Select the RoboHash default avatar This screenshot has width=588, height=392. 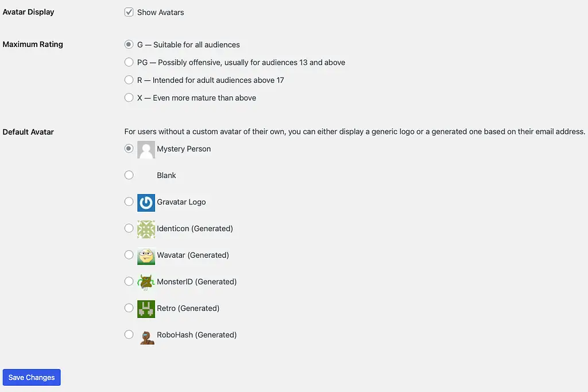tap(129, 335)
